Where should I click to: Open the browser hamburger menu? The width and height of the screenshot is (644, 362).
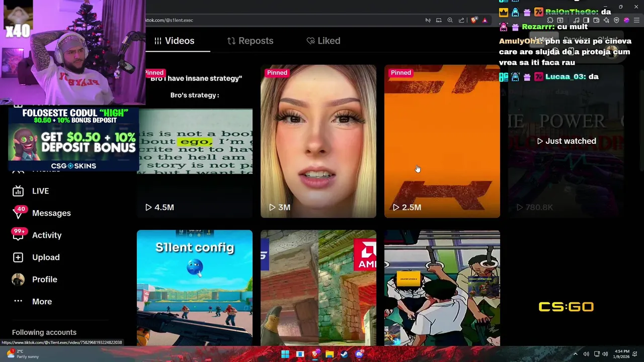click(x=636, y=20)
